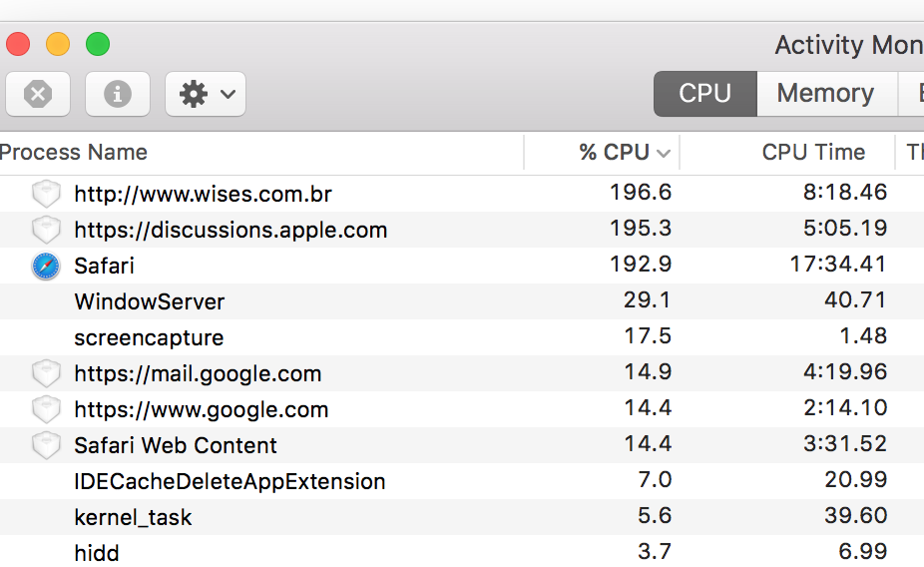The image size is (924, 567).
Task: Switch to the CPU tab
Action: pos(704,94)
